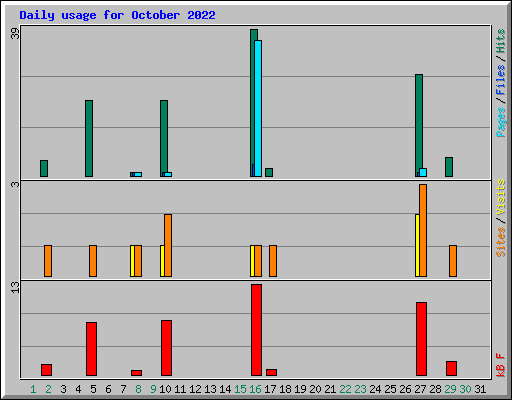Click day 6 on the x-axis
Image resolution: width=512 pixels, height=400 pixels.
108,389
